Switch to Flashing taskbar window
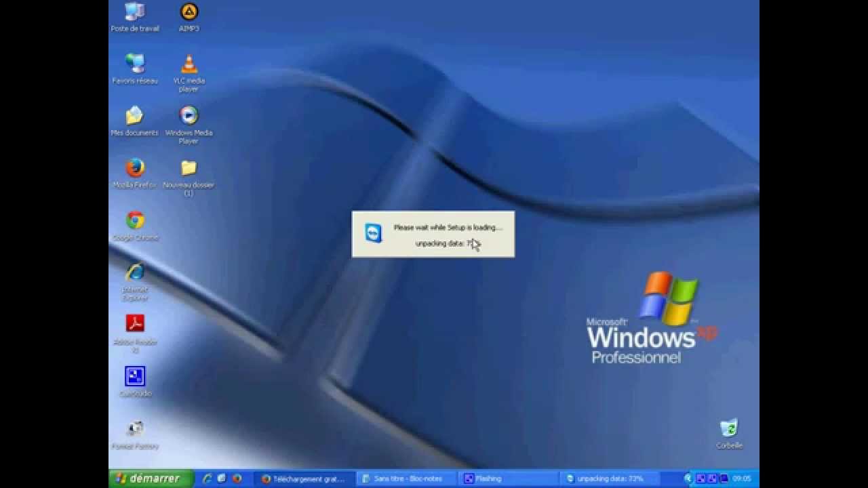868x488 pixels. 509,479
